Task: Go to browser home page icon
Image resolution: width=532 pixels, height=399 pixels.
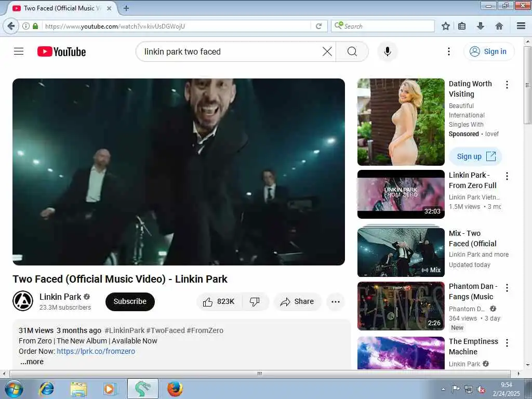Action: pos(499,26)
